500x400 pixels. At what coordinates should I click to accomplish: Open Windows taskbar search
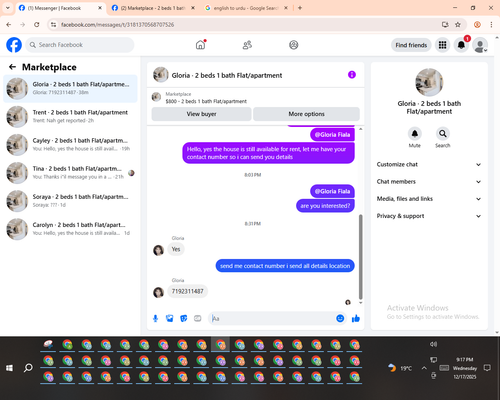point(28,368)
